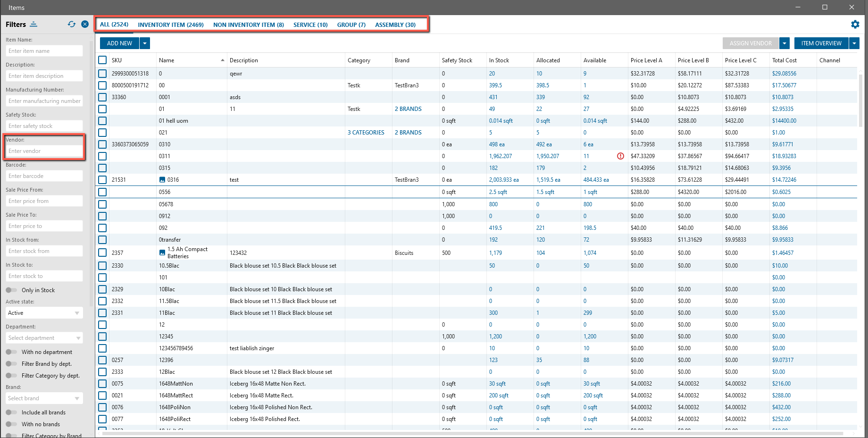Open the ADD NEW dropdown arrow
The width and height of the screenshot is (868, 438).
pyautogui.click(x=145, y=43)
